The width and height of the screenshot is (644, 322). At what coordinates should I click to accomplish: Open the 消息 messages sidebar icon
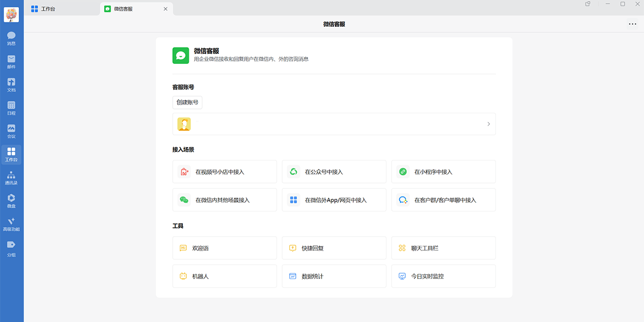coord(11,38)
